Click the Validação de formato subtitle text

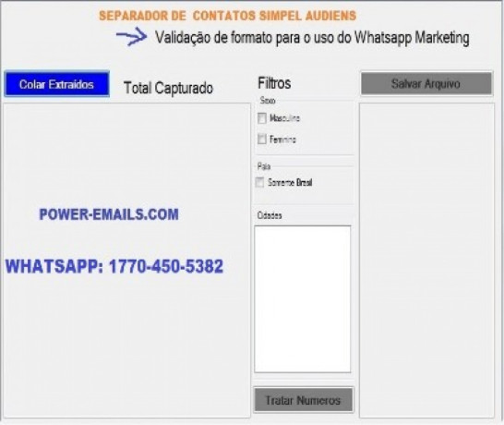pos(312,38)
